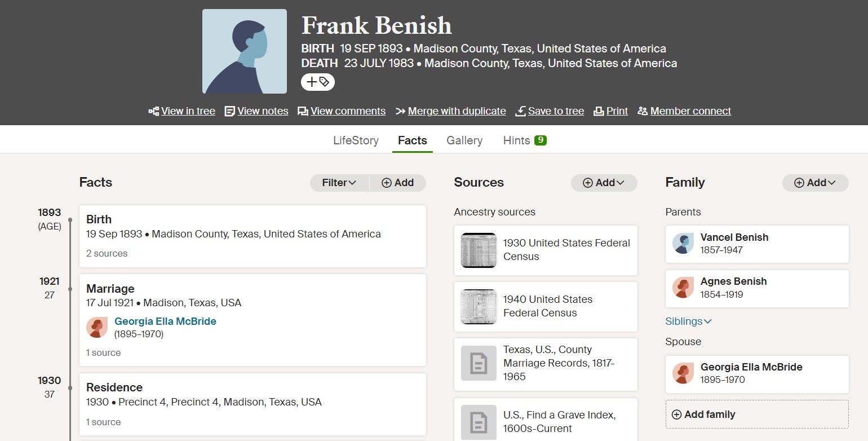Viewport: 868px width, 441px height.
Task: Switch to the LifeStory tab
Action: (356, 140)
